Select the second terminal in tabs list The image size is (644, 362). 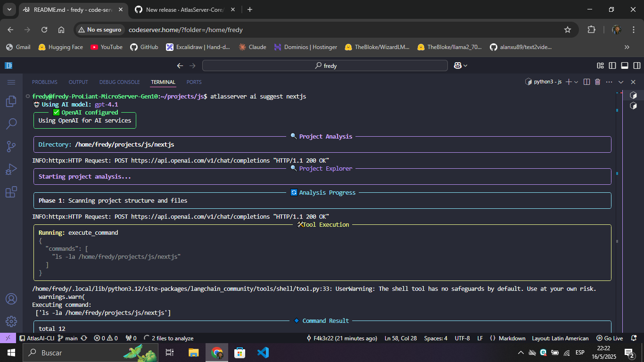(633, 106)
